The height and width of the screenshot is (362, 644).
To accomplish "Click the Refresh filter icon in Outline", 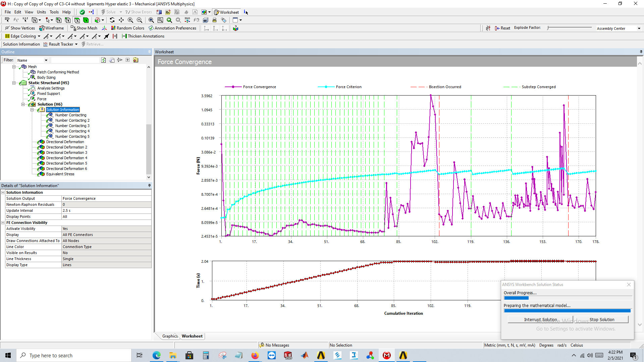I will 104,60.
